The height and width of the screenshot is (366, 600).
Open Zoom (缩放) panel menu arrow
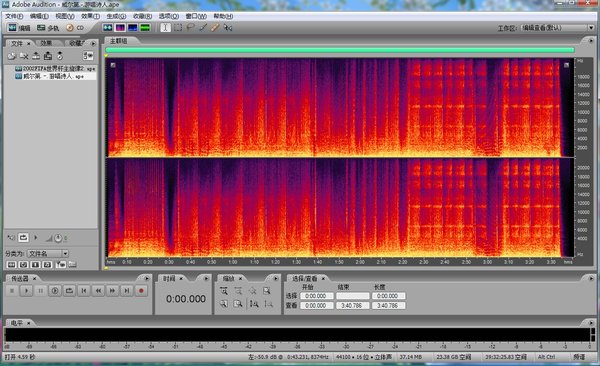(276, 278)
